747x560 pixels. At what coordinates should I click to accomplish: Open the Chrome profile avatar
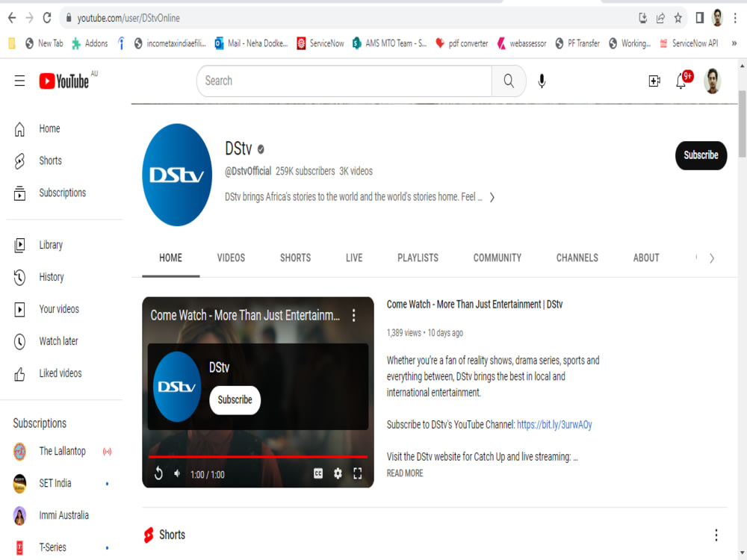pos(717,18)
